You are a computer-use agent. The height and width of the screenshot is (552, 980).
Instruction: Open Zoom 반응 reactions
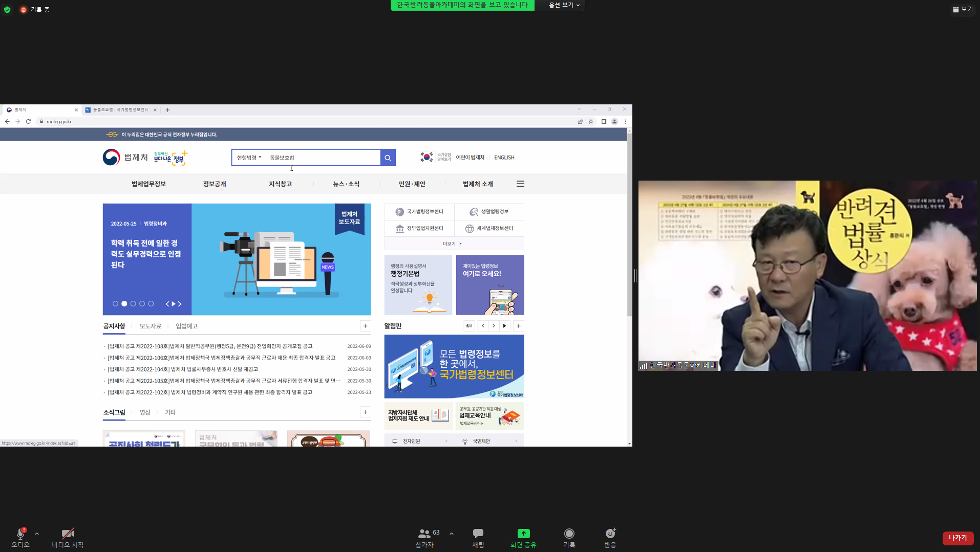coord(610,538)
